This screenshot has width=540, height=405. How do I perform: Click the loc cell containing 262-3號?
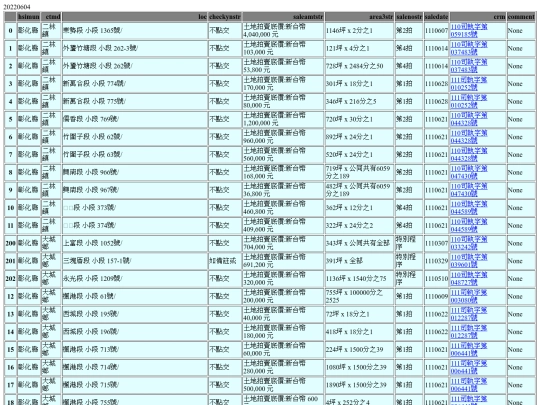pos(135,48)
